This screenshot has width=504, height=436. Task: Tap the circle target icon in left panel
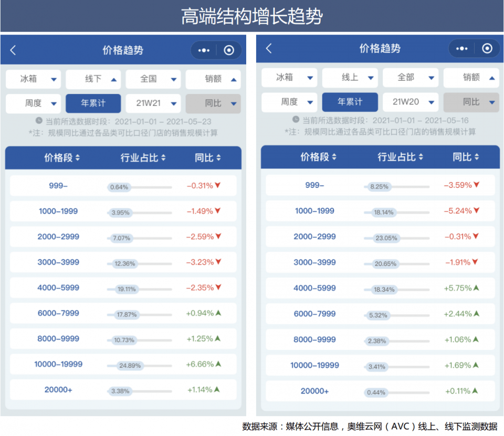[229, 50]
